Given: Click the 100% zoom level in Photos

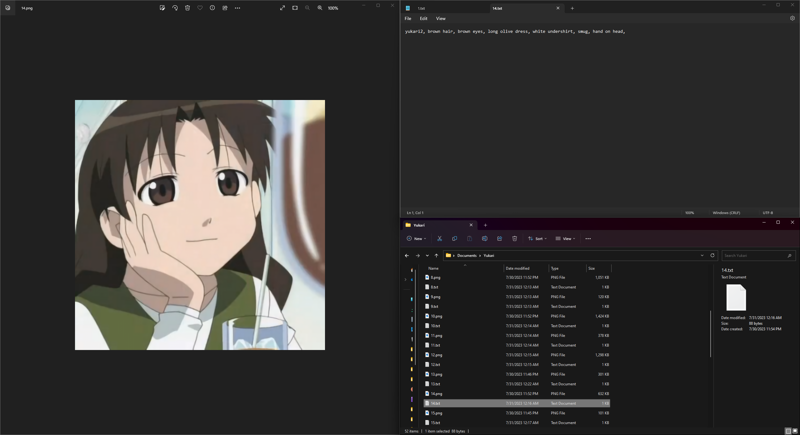Looking at the screenshot, I should (333, 8).
